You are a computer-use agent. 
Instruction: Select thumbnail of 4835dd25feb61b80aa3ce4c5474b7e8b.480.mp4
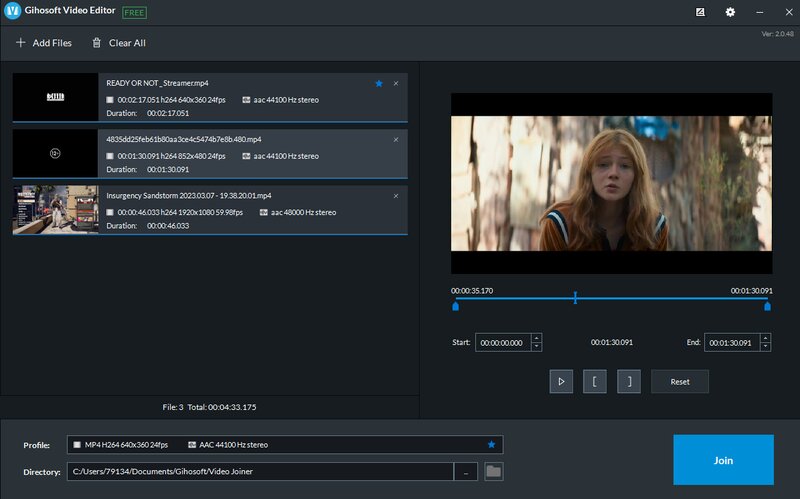(x=56, y=153)
